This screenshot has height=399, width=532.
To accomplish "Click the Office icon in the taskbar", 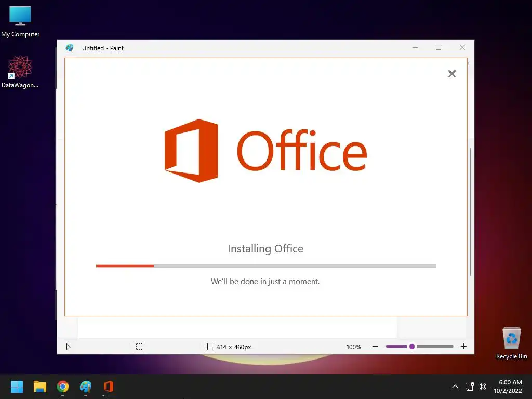I will click(x=108, y=387).
